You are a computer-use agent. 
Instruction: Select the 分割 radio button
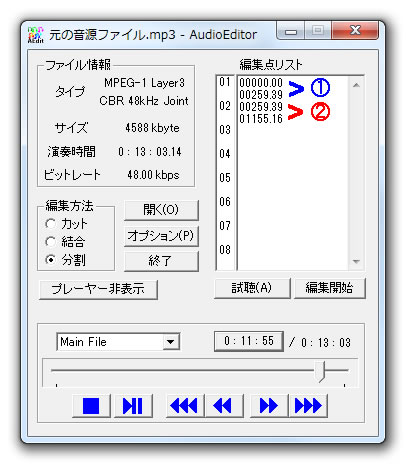(50, 259)
